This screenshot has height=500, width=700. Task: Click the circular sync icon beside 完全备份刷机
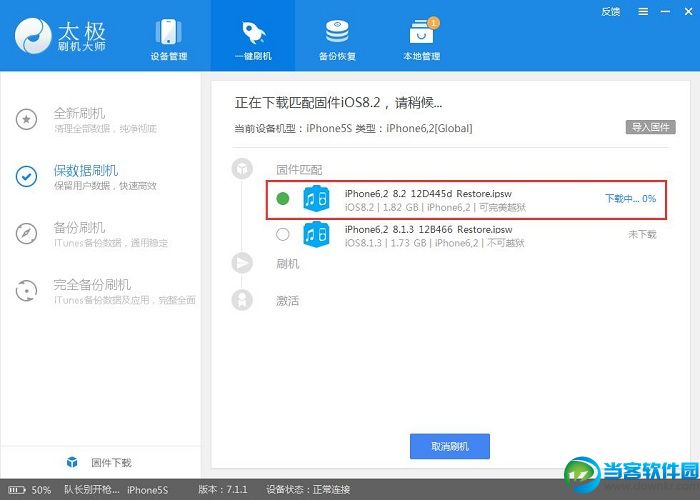[26, 291]
